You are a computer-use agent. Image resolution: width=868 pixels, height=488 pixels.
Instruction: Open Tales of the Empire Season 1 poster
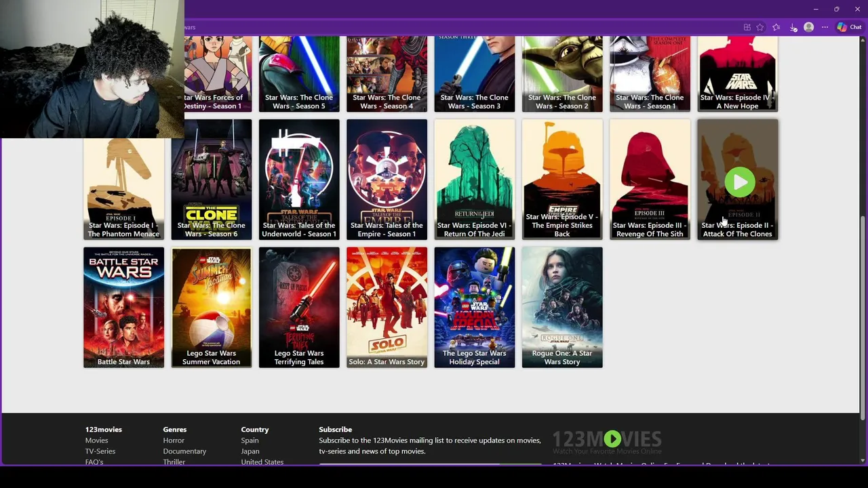[x=387, y=180]
